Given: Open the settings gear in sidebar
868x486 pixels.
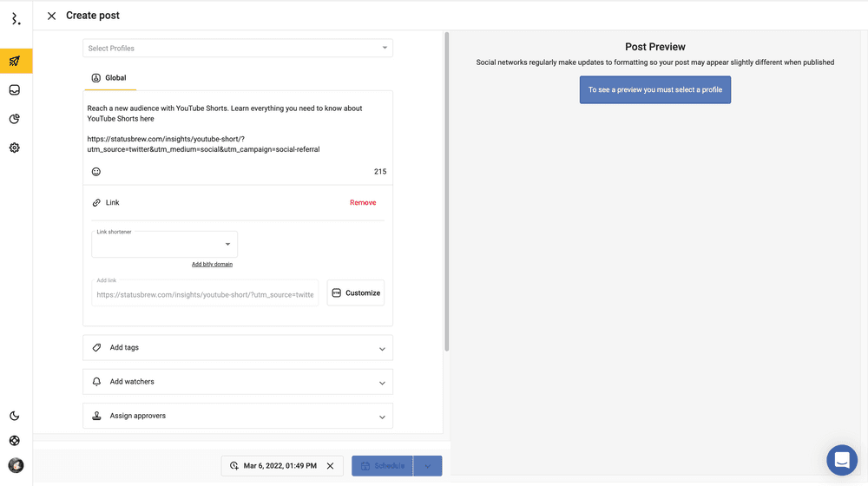Looking at the screenshot, I should [15, 148].
